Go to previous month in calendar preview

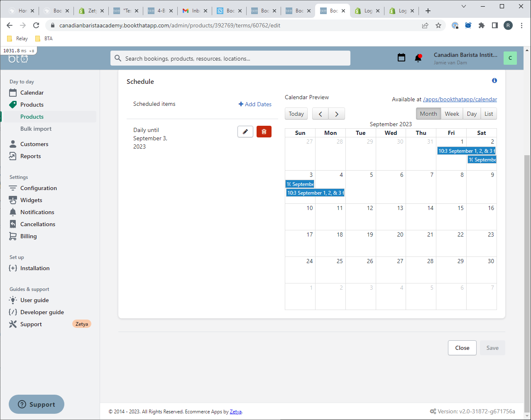[x=320, y=114]
